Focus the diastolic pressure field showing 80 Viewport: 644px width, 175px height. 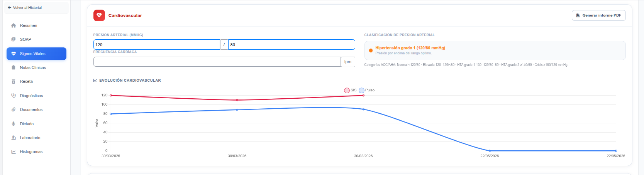291,45
